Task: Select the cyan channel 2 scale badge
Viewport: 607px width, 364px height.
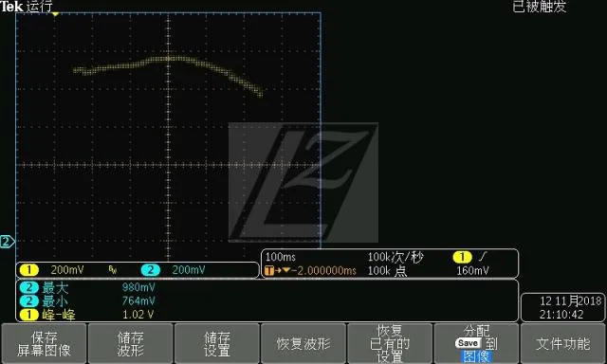Action: click(x=151, y=269)
